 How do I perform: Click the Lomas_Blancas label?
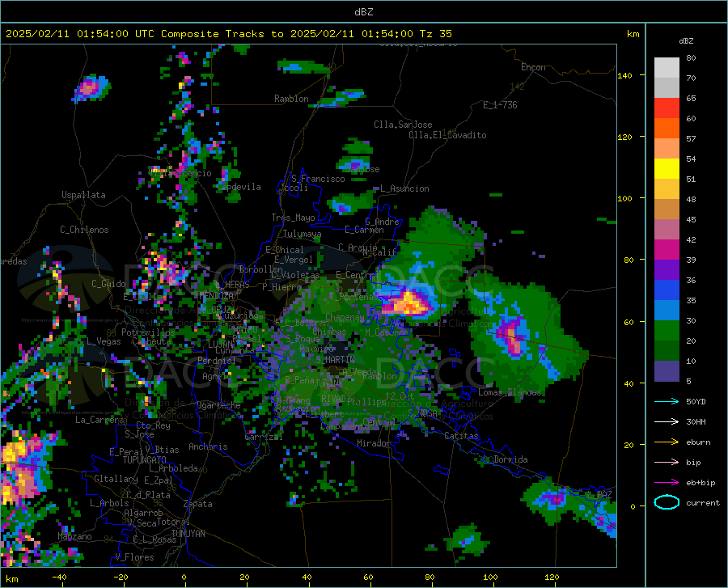point(510,392)
